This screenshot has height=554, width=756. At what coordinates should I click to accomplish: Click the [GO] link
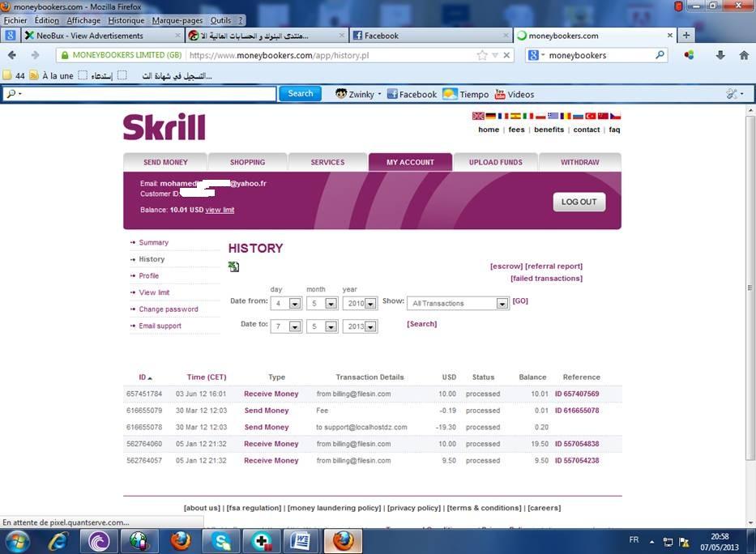coord(520,301)
